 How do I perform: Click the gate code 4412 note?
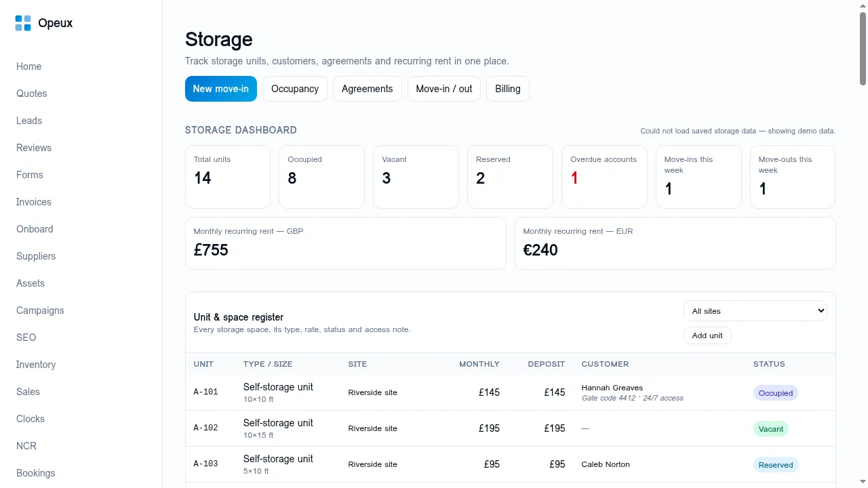pyautogui.click(x=633, y=398)
